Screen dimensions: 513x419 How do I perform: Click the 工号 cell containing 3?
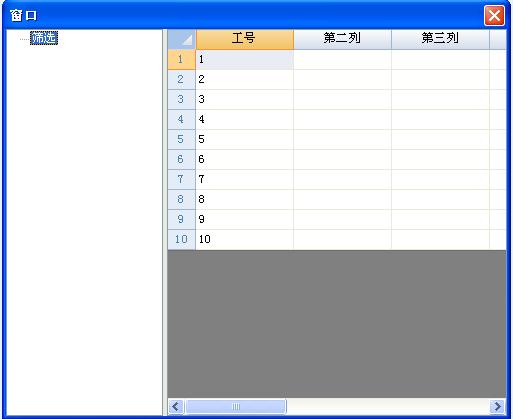(x=245, y=99)
